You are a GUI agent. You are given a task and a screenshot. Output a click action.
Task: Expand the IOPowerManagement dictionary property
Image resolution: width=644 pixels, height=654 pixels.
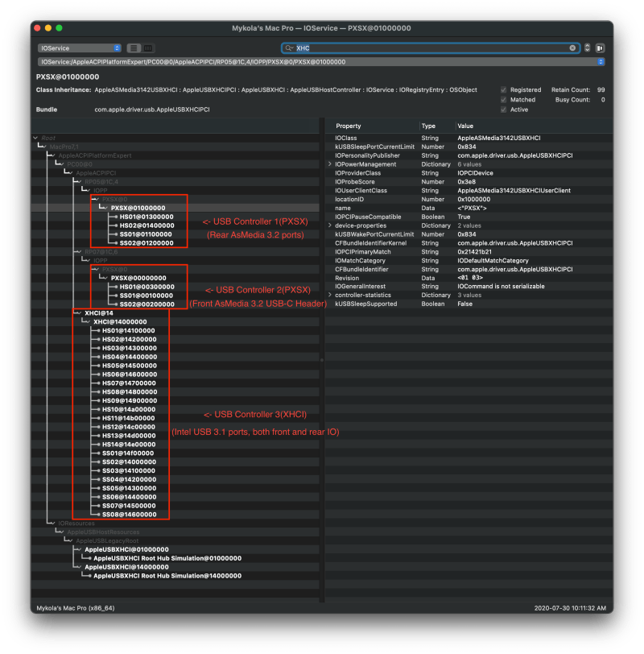tap(329, 163)
